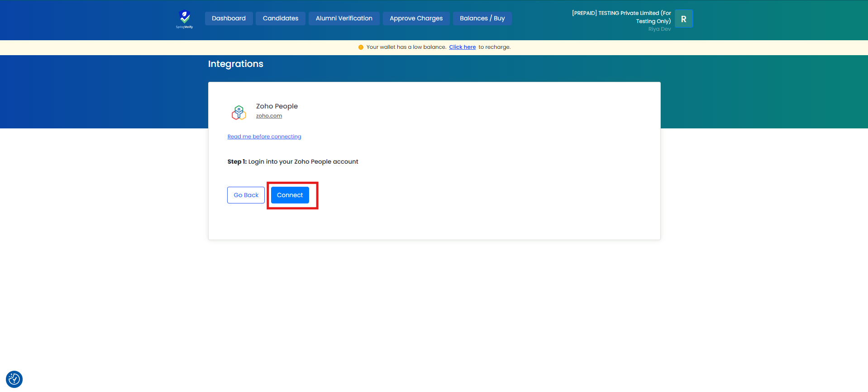Click the 'Your wallet has a low balance' text
The width and height of the screenshot is (868, 392).
(x=406, y=47)
